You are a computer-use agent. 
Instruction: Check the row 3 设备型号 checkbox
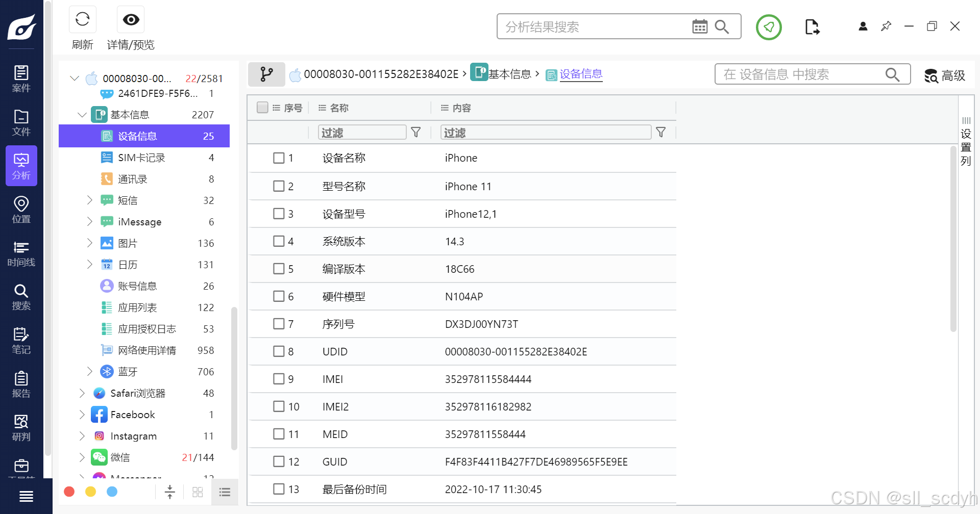pos(279,214)
